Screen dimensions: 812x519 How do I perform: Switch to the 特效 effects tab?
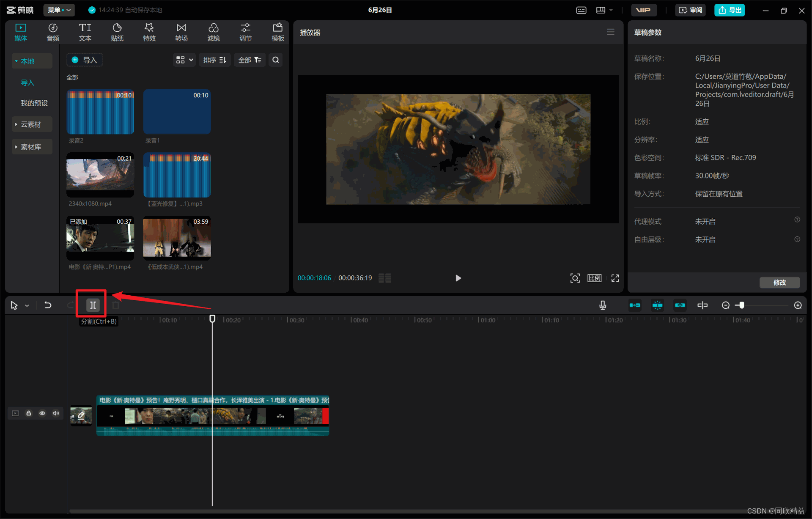click(x=149, y=32)
